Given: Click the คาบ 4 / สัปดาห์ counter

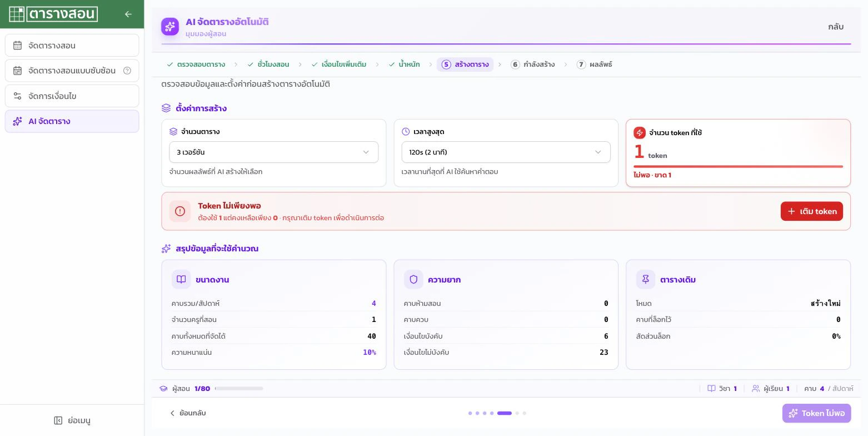Looking at the screenshot, I should coord(829,389).
